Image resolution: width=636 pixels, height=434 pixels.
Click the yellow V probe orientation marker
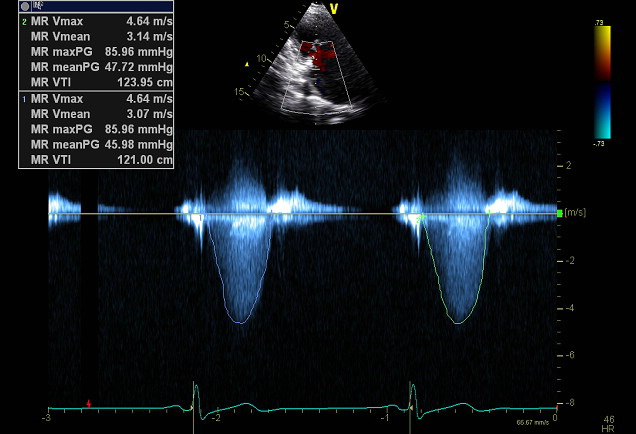tap(333, 7)
